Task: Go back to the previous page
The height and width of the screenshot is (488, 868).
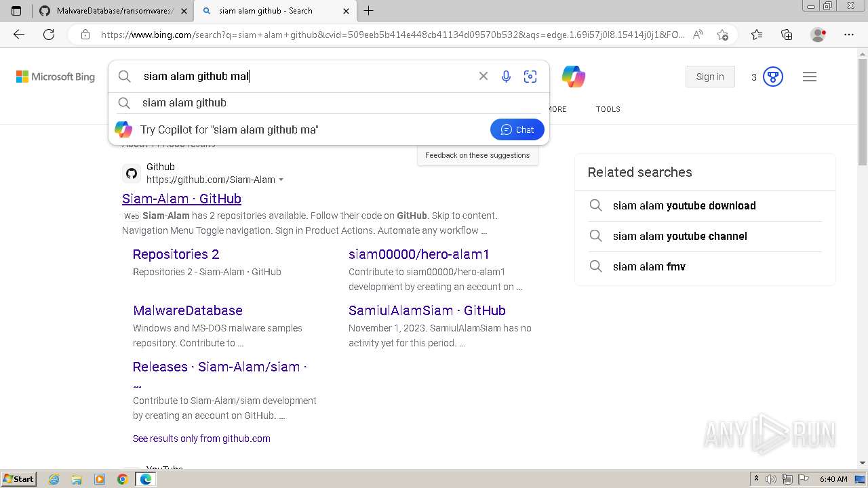Action: (19, 35)
